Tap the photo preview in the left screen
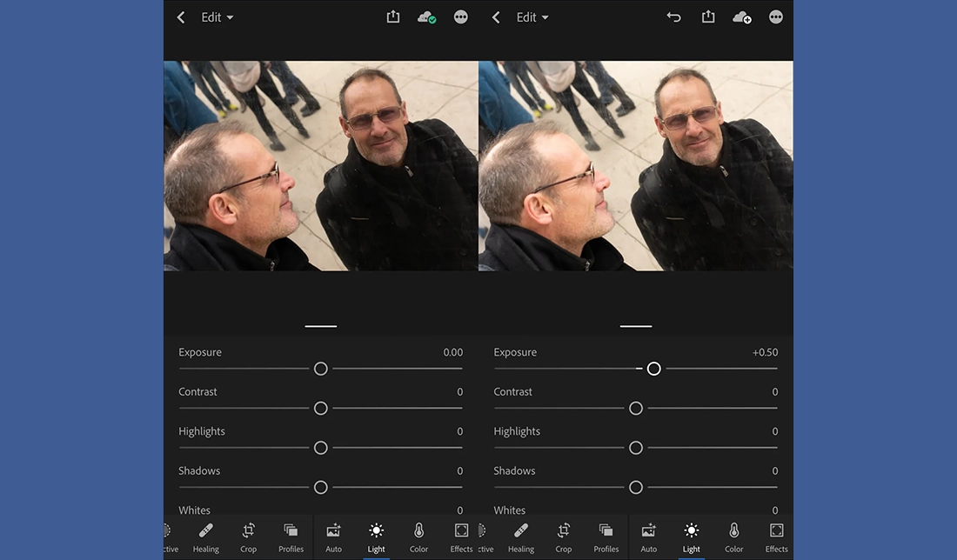The image size is (957, 560). 321,165
